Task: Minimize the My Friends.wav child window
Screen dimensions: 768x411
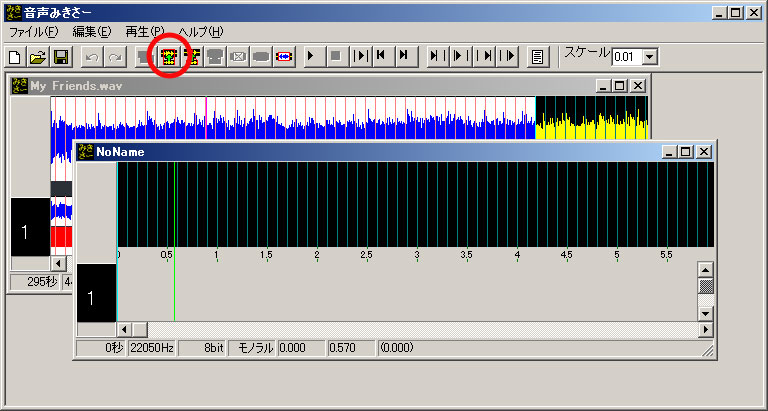Action: tap(604, 86)
